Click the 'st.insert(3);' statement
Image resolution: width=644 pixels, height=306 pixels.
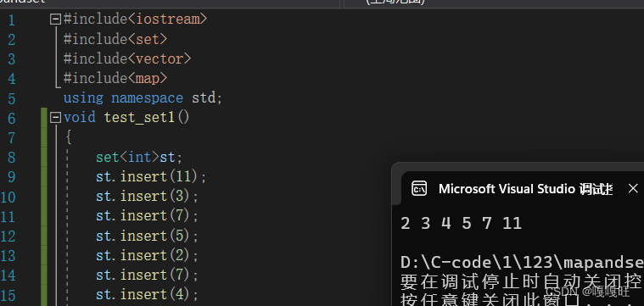click(x=148, y=197)
